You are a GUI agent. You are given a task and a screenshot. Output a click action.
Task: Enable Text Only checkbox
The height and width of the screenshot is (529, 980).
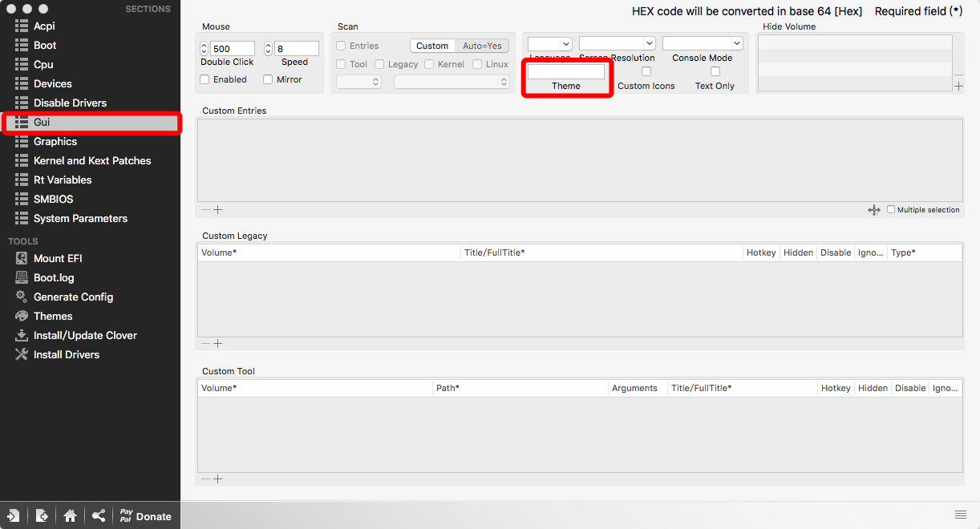[x=715, y=71]
